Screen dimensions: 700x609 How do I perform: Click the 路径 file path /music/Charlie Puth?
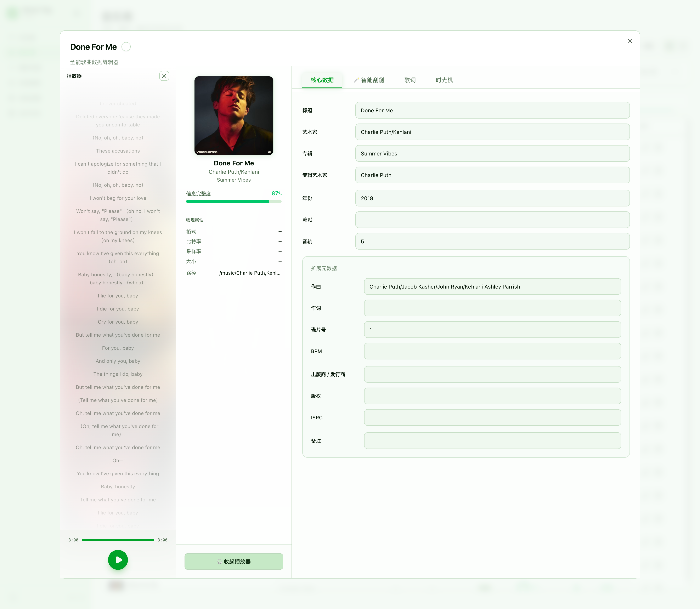click(250, 273)
